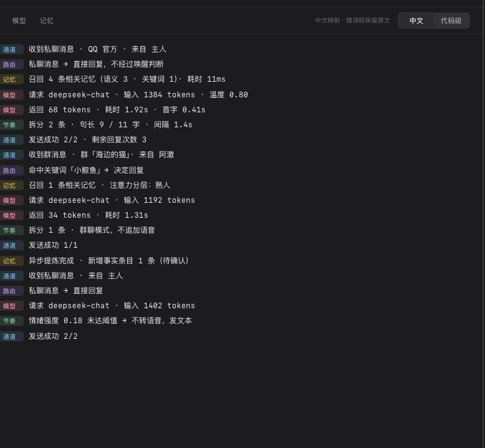Click the 中文映射 · 错误码保留原文 hint text

352,21
